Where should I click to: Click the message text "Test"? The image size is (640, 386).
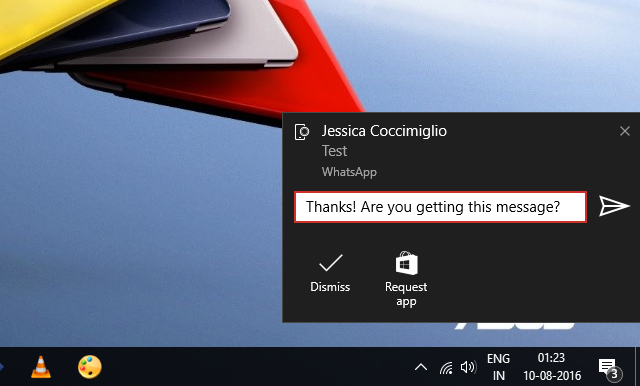[334, 151]
